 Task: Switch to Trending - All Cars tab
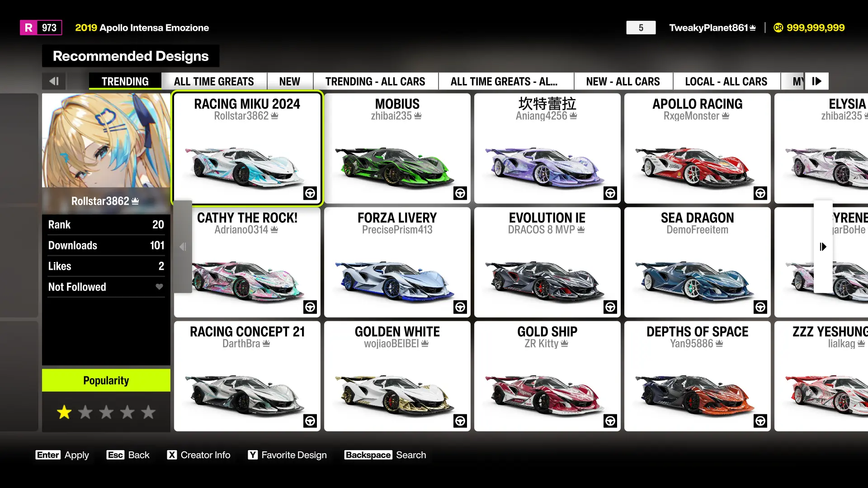tap(375, 81)
